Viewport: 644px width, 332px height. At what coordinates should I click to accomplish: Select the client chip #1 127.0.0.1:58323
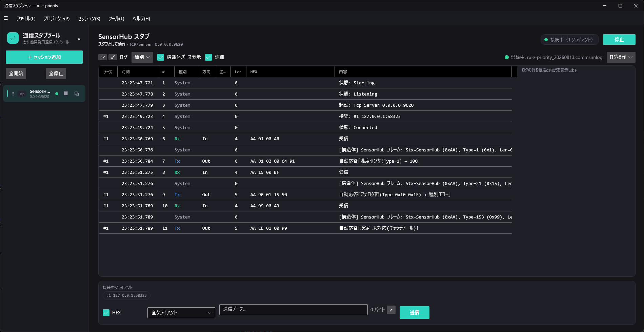[x=126, y=295]
